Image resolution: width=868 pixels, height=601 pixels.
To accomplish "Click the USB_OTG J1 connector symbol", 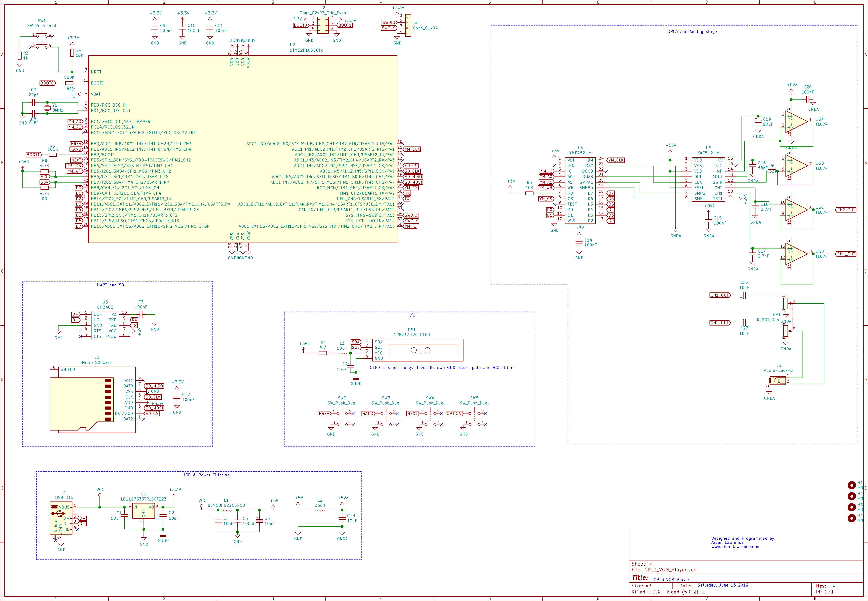I will [61, 518].
